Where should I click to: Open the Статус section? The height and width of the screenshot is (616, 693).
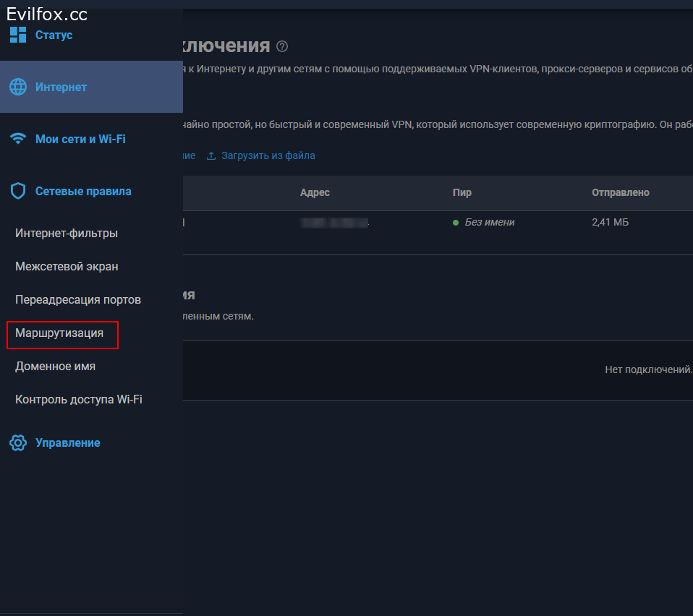tap(54, 35)
